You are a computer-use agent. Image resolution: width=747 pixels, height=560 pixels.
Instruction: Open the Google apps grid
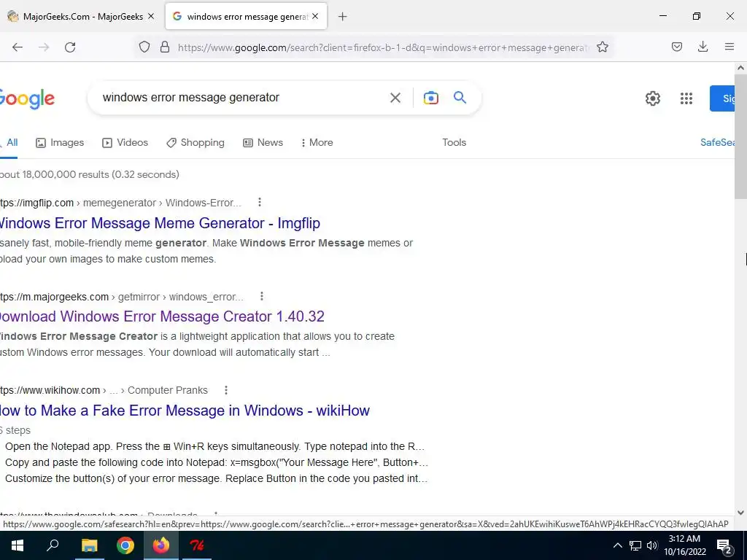(x=686, y=98)
